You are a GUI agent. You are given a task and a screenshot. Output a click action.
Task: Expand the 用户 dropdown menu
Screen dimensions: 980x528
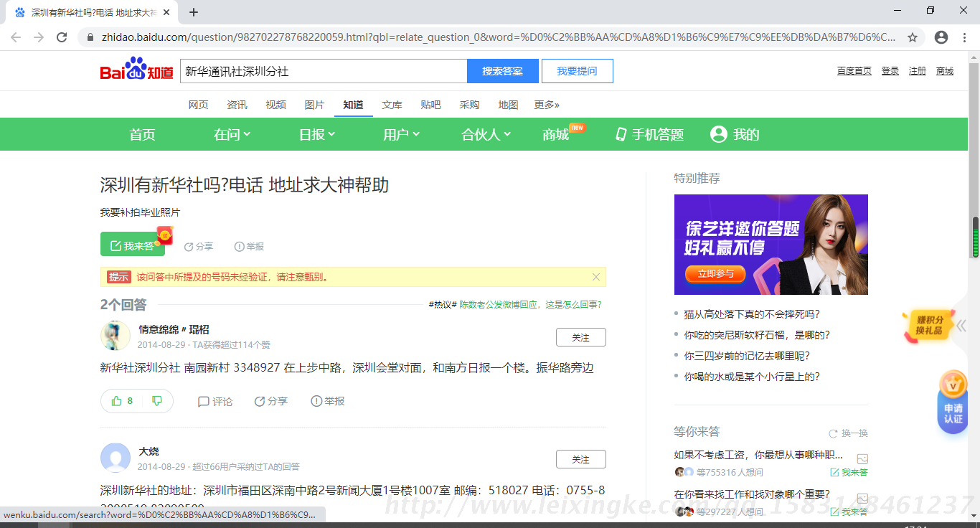[401, 134]
